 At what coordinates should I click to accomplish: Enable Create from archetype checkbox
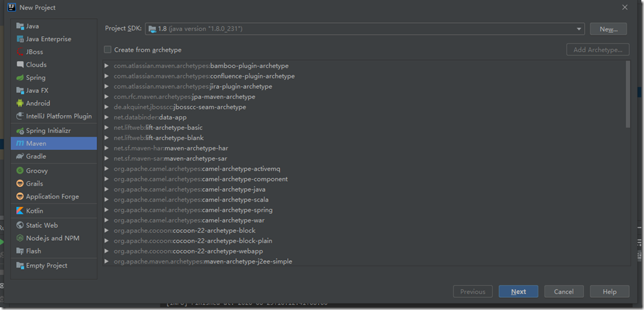(108, 50)
